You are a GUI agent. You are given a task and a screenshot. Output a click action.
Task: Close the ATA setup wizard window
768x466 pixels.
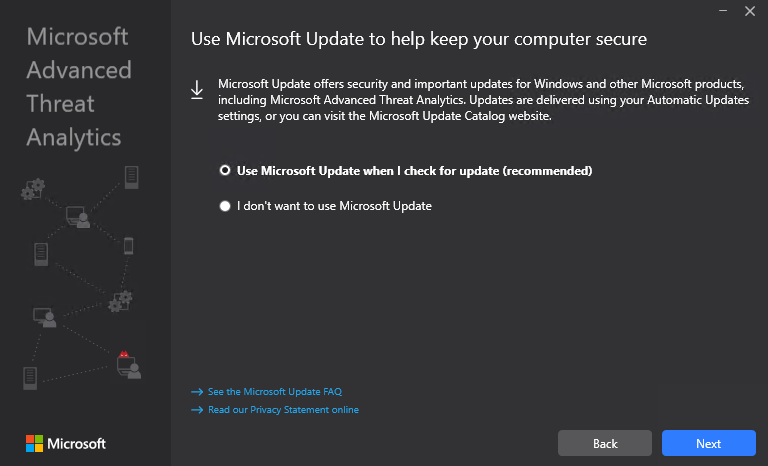[x=750, y=11]
